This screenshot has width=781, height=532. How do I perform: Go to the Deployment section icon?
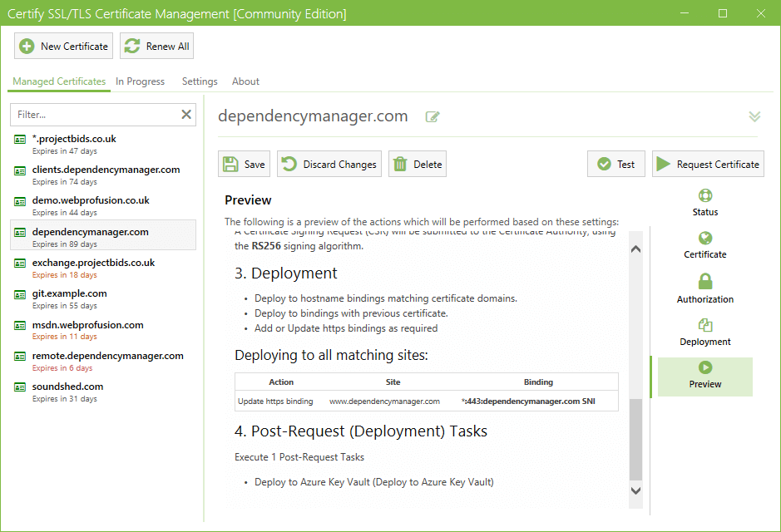tap(705, 325)
